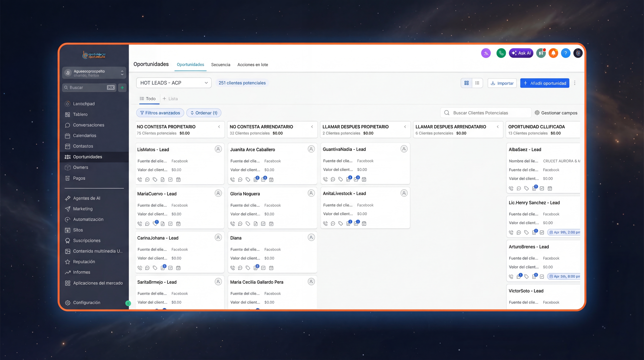Click the blue help question mark icon
The image size is (644, 360).
(565, 53)
